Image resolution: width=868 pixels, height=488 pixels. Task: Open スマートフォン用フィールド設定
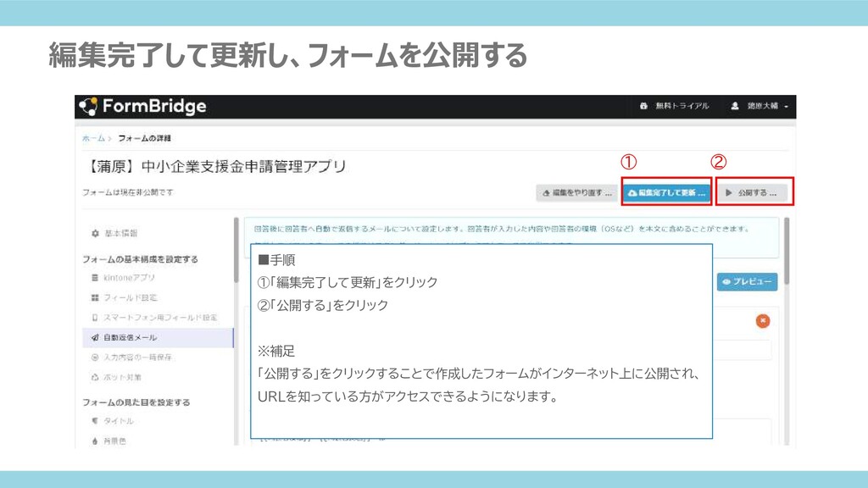click(x=160, y=318)
